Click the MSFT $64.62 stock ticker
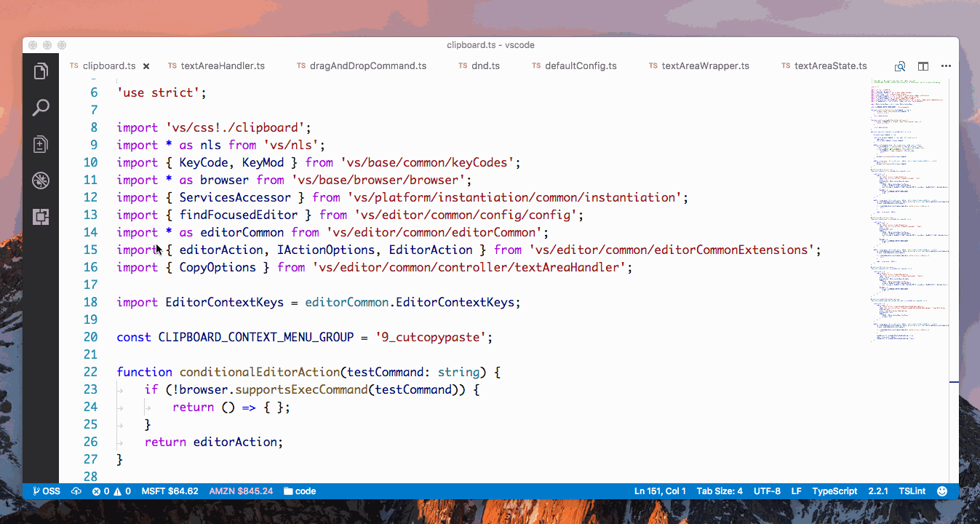 click(x=170, y=491)
